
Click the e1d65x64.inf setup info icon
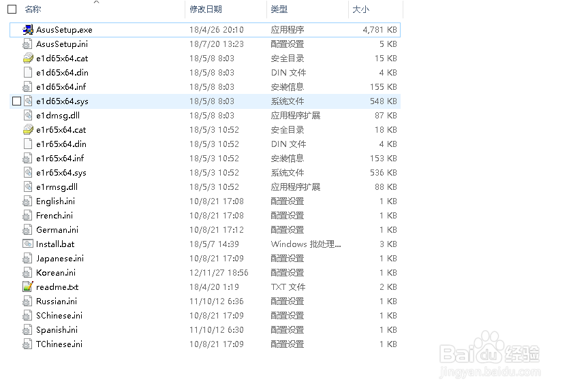27,87
